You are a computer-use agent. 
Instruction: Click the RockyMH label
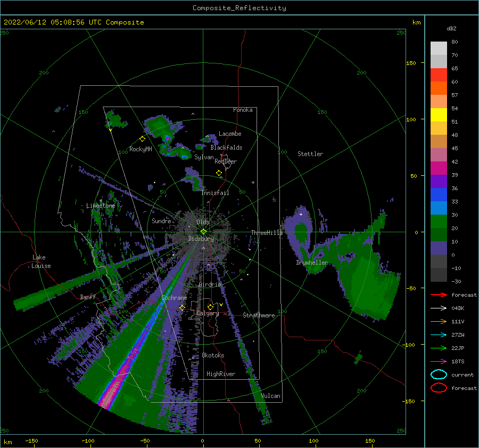(x=141, y=149)
